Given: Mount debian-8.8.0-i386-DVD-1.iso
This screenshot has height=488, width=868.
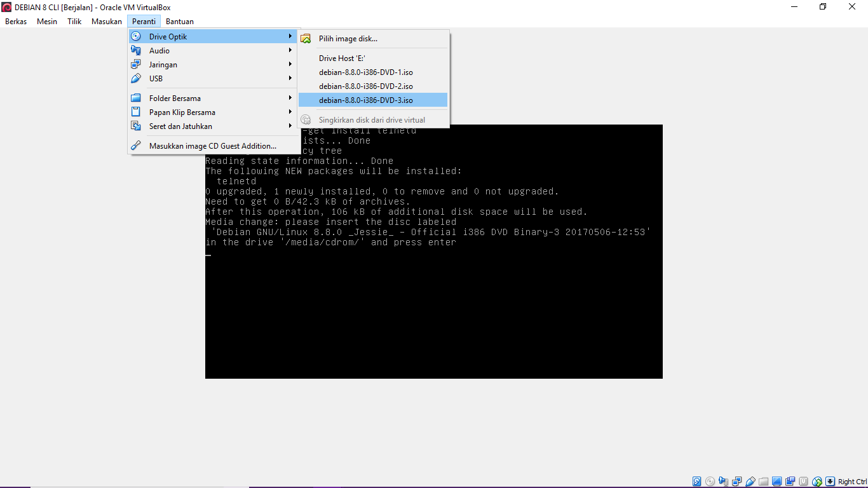Looking at the screenshot, I should [374, 72].
